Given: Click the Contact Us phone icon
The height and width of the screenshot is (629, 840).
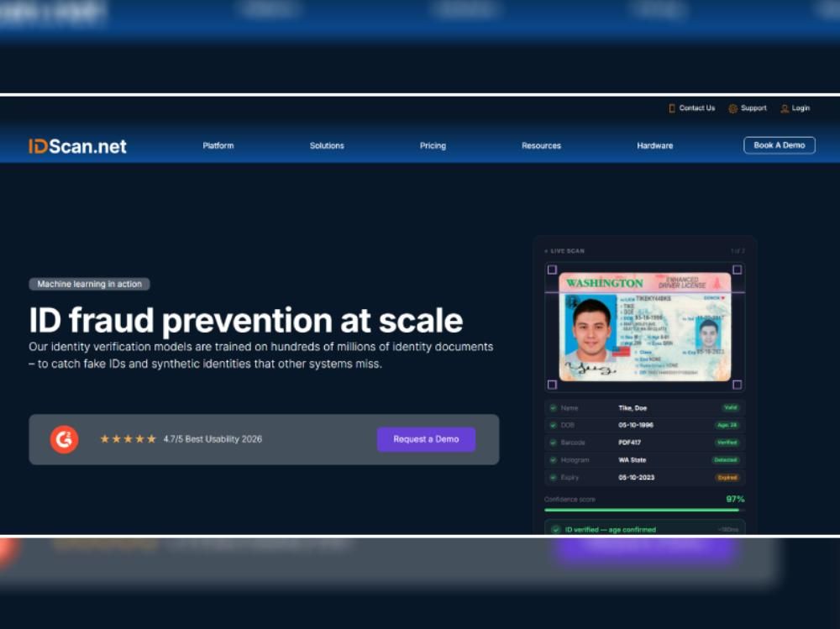Looking at the screenshot, I should coord(672,108).
